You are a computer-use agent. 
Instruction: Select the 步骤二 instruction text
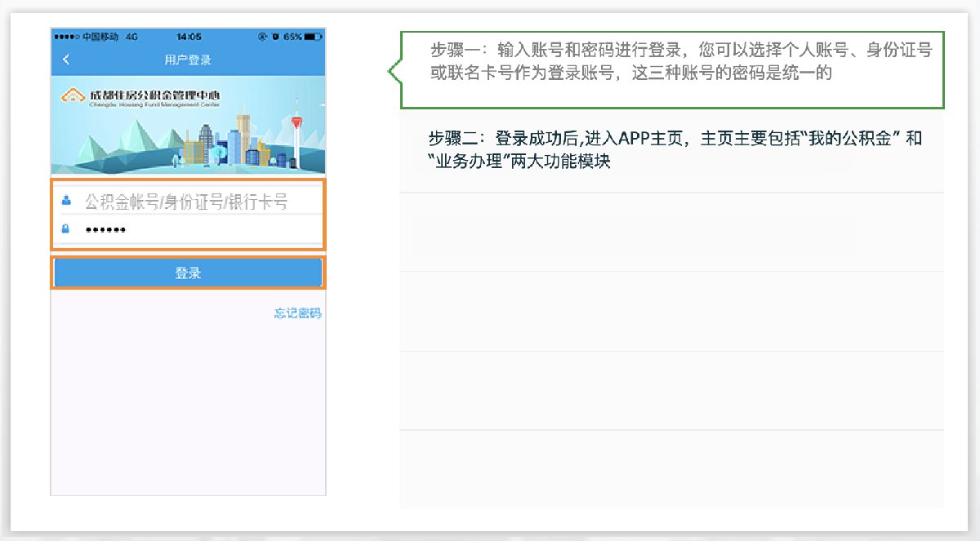675,149
